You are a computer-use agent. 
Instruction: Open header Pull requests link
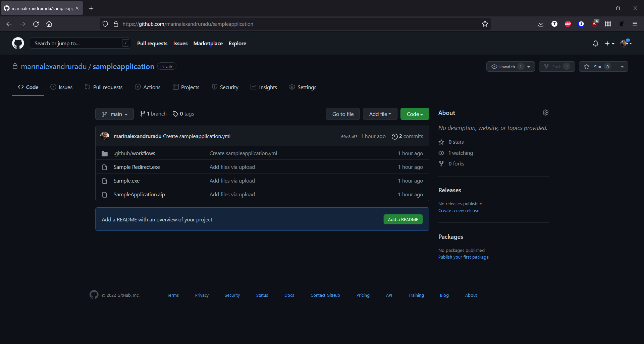click(x=152, y=44)
